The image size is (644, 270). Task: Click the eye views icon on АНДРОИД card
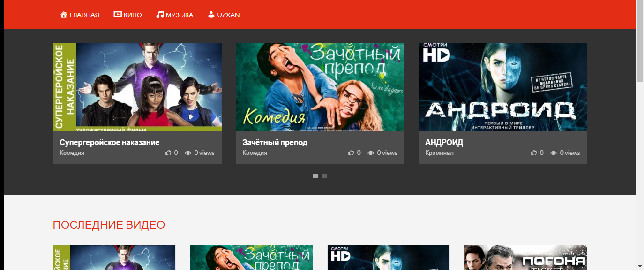point(554,153)
